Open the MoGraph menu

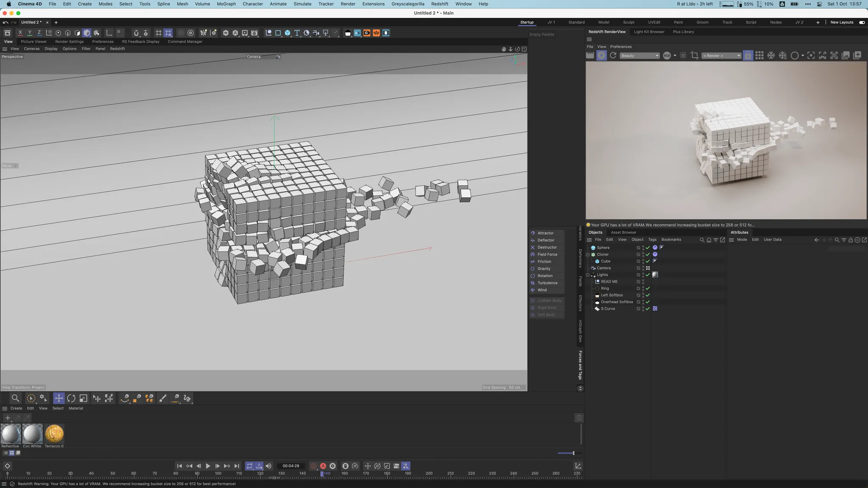click(x=226, y=4)
